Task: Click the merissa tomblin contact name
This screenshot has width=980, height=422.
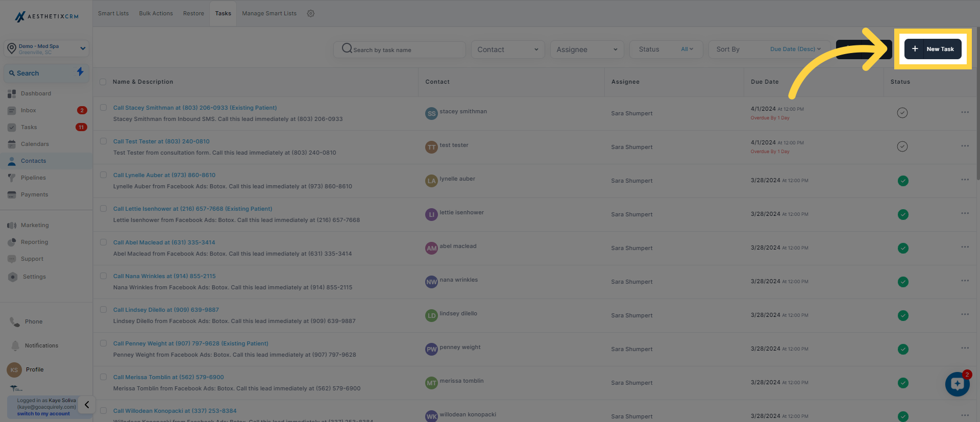Action: [461, 381]
